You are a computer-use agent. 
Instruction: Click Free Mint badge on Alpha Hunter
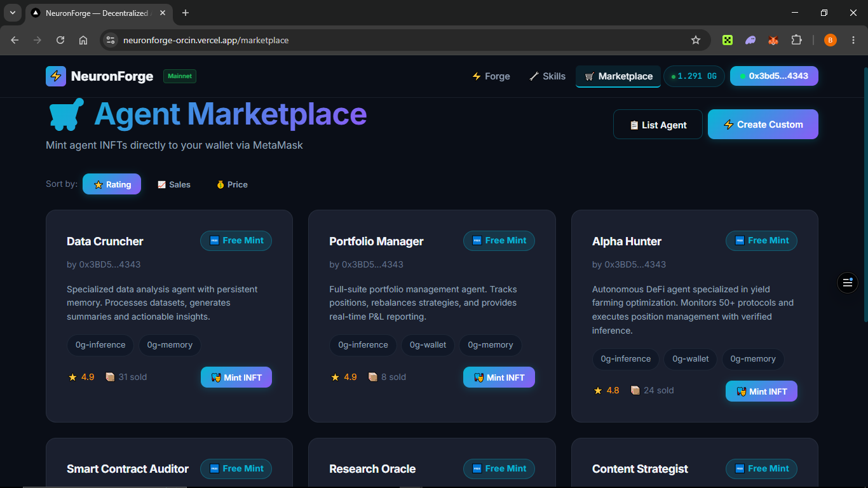[761, 241]
